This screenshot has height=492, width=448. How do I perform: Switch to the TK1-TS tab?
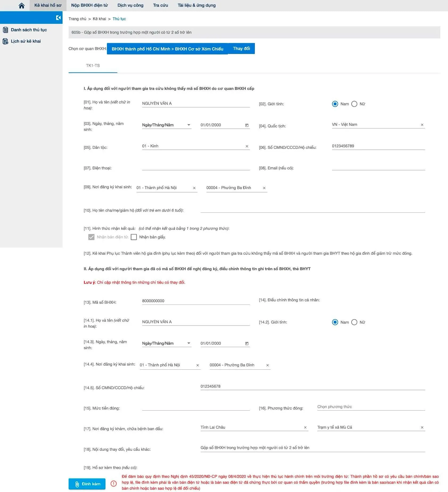coord(93,66)
